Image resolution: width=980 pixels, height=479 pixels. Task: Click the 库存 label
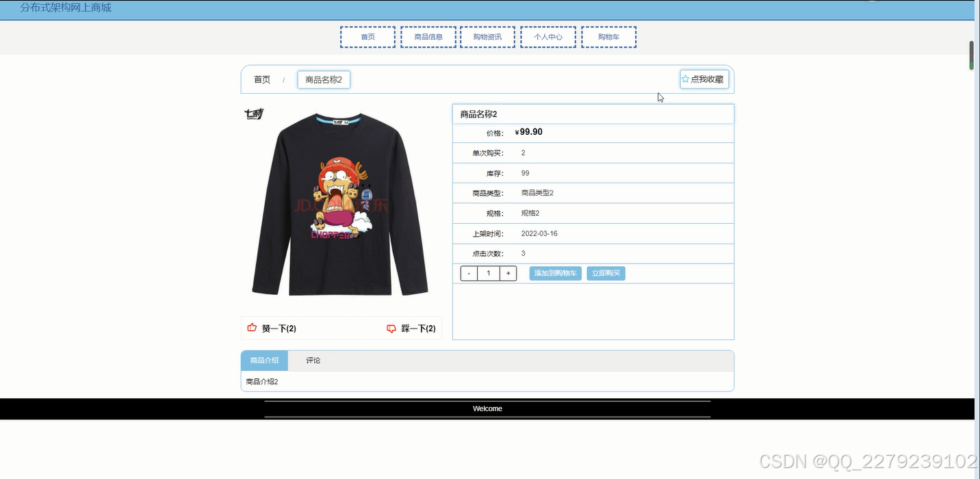pos(495,174)
